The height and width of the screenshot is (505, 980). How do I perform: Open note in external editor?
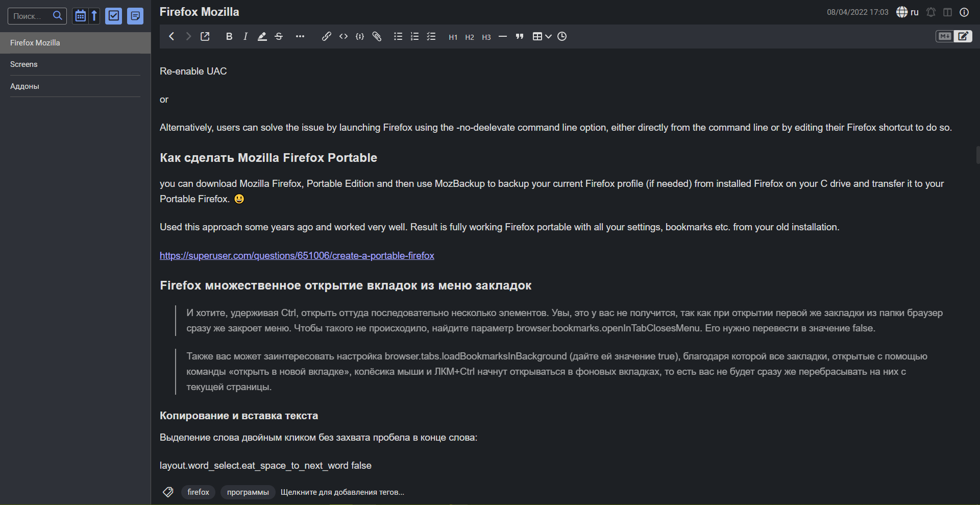pos(205,36)
